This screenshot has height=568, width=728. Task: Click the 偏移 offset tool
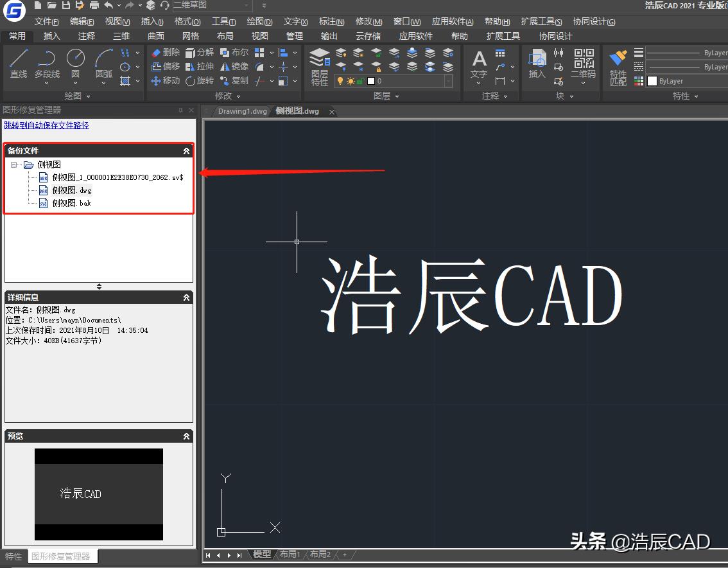click(x=166, y=66)
